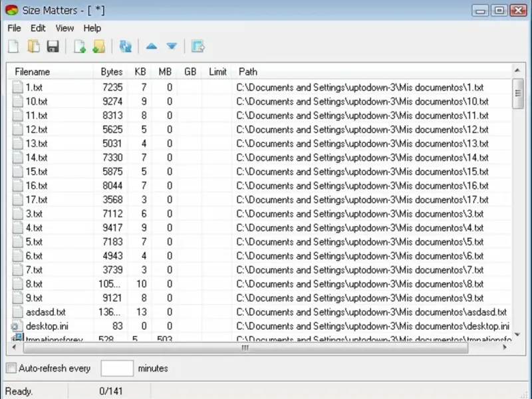Open the Edit menu
The height and width of the screenshot is (399, 532).
pyautogui.click(x=38, y=28)
